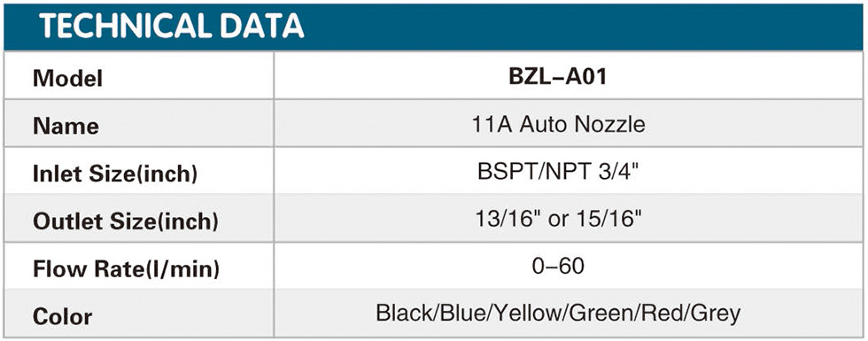The height and width of the screenshot is (341, 868).
Task: Click the BSPT/NPT 3/4" value
Action: (559, 172)
